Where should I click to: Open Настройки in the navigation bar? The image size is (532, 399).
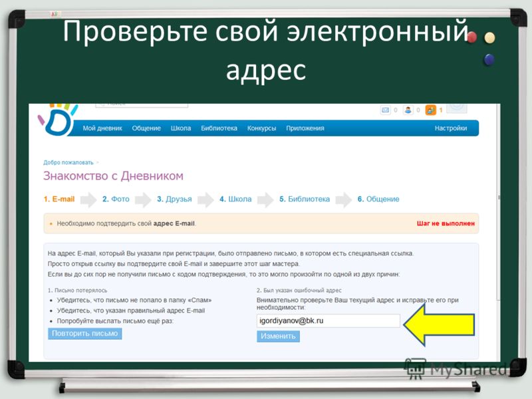pos(451,128)
